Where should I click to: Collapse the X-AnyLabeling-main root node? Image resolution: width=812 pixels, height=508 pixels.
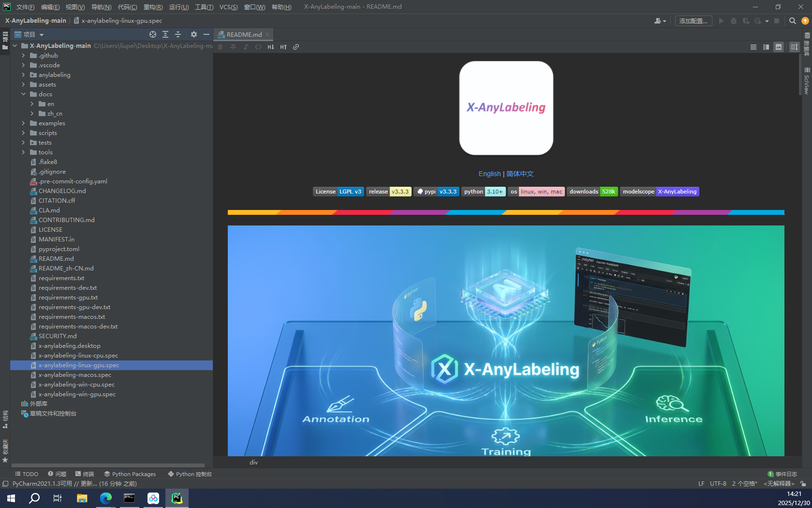pos(15,46)
